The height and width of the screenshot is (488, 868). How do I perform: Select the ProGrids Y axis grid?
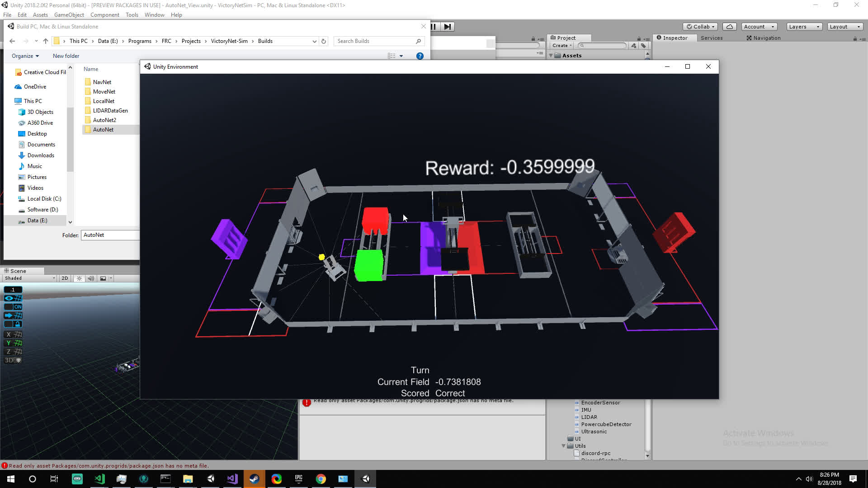click(x=13, y=343)
